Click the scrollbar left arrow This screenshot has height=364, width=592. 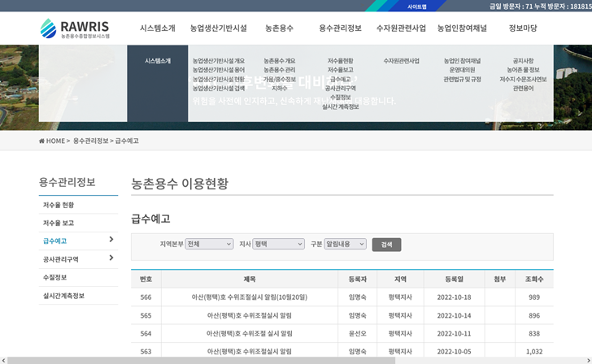[3, 361]
